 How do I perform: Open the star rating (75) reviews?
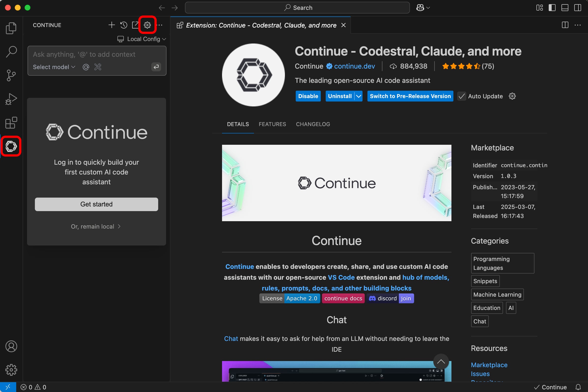point(468,66)
